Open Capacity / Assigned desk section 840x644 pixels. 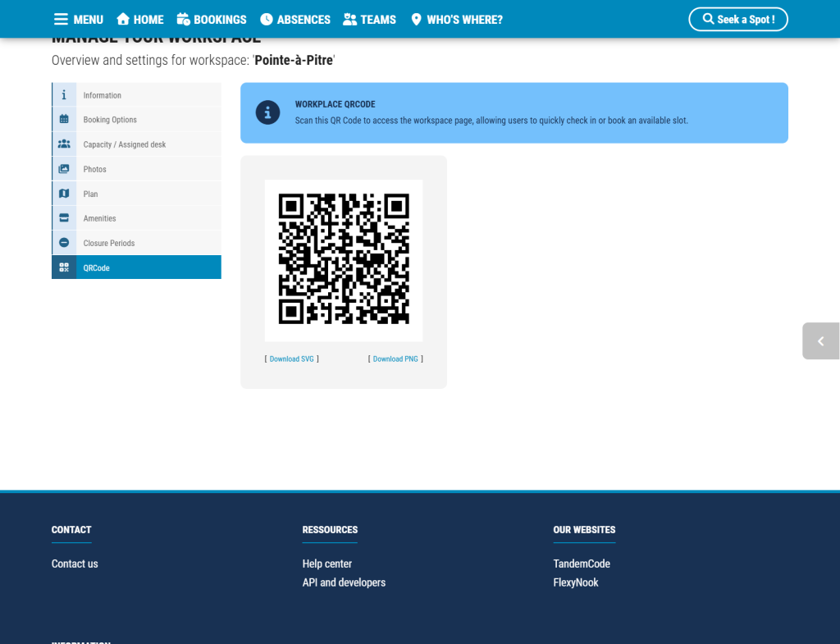pos(137,144)
